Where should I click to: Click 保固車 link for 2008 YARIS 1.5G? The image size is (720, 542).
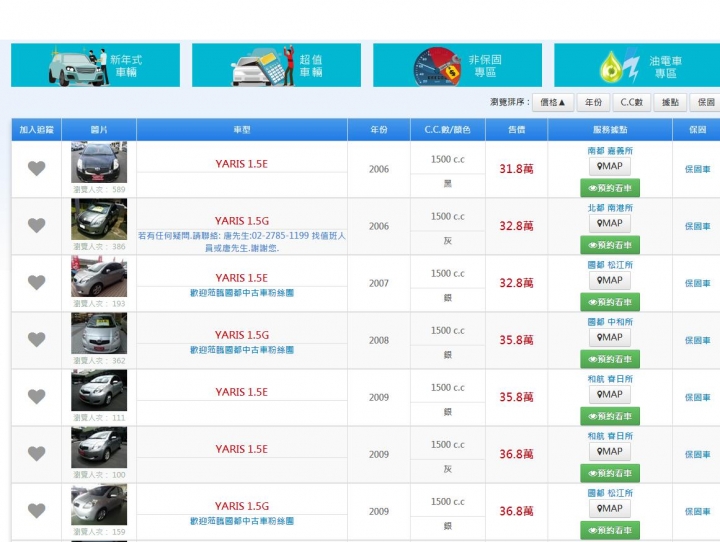(x=698, y=340)
